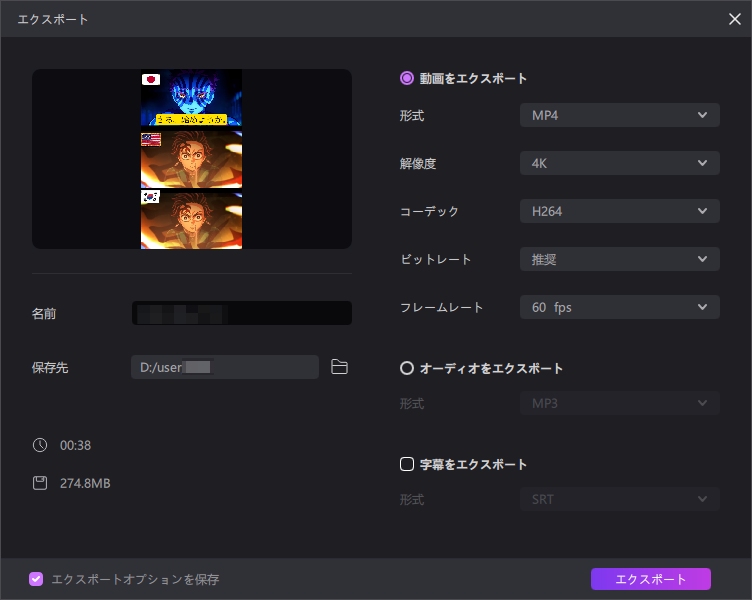Screen dimensions: 752x600
Task: Click the clock duration icon beside 00:38
Action: [40, 445]
